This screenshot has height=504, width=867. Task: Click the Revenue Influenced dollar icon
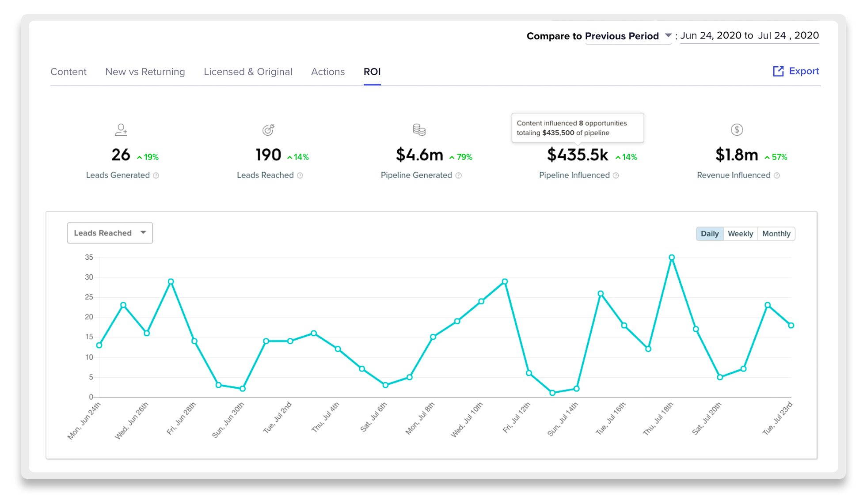pos(737,129)
